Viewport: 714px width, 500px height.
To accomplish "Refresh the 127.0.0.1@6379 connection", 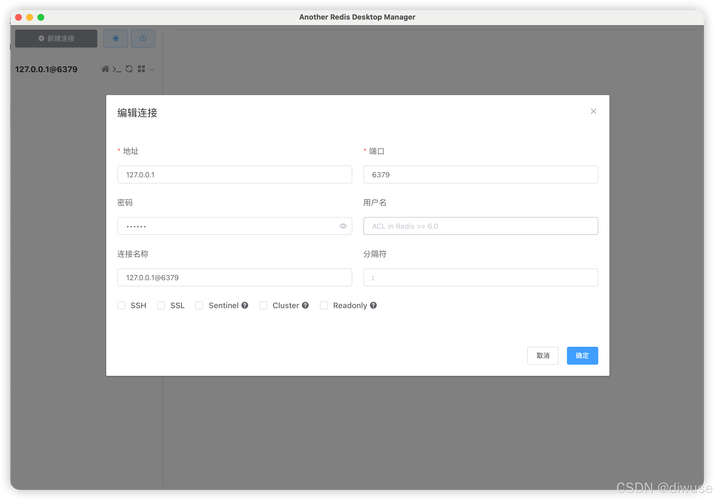I will pos(129,69).
